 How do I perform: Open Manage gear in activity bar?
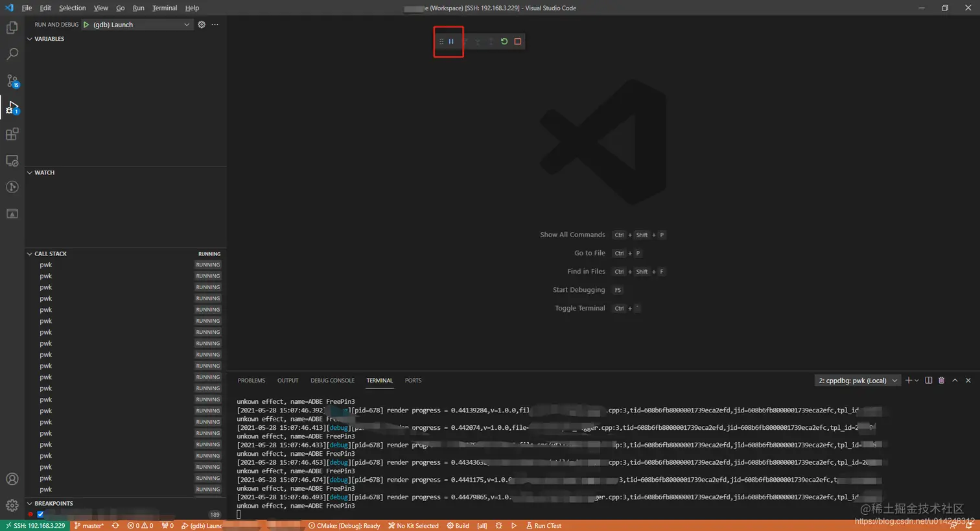pos(12,505)
